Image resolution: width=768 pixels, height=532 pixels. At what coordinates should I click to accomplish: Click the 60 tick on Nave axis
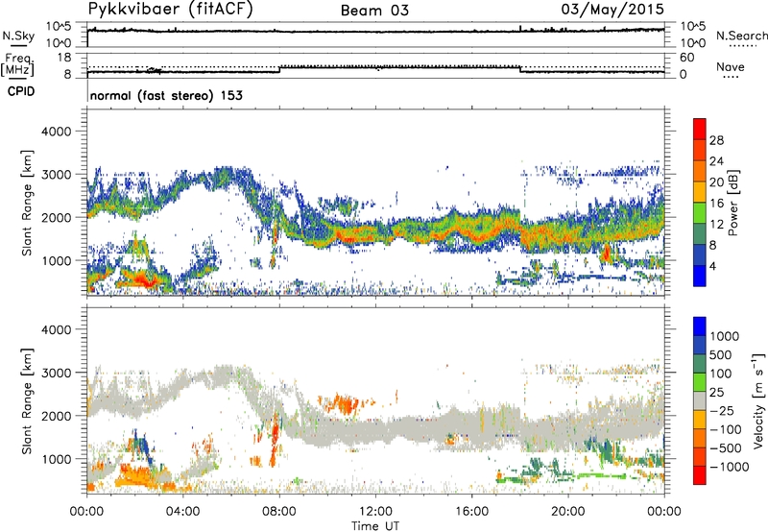[687, 58]
